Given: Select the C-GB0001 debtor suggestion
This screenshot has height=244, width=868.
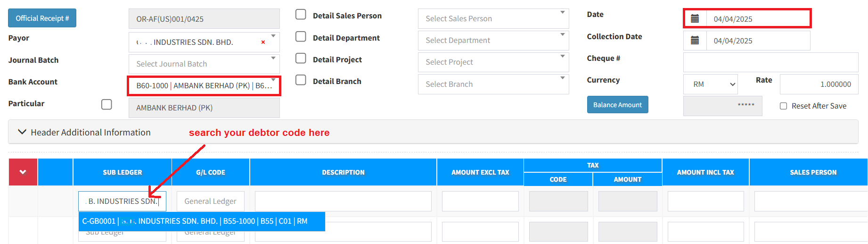Looking at the screenshot, I should pyautogui.click(x=202, y=221).
